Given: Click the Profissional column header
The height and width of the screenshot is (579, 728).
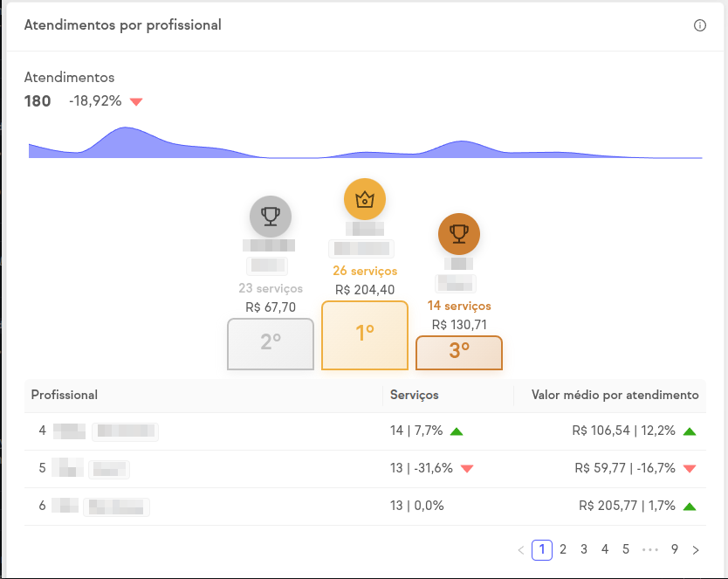Looking at the screenshot, I should [x=65, y=395].
